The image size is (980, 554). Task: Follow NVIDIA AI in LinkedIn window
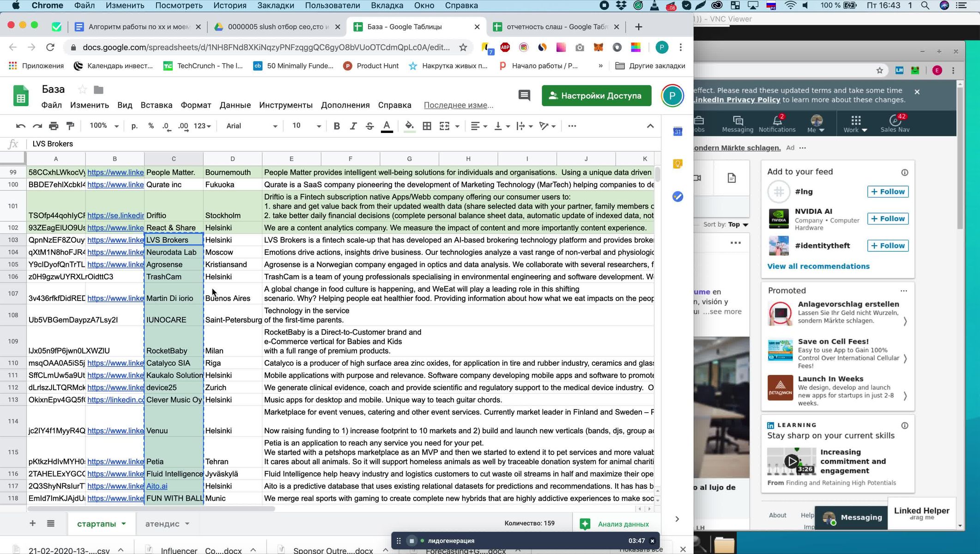coord(888,219)
